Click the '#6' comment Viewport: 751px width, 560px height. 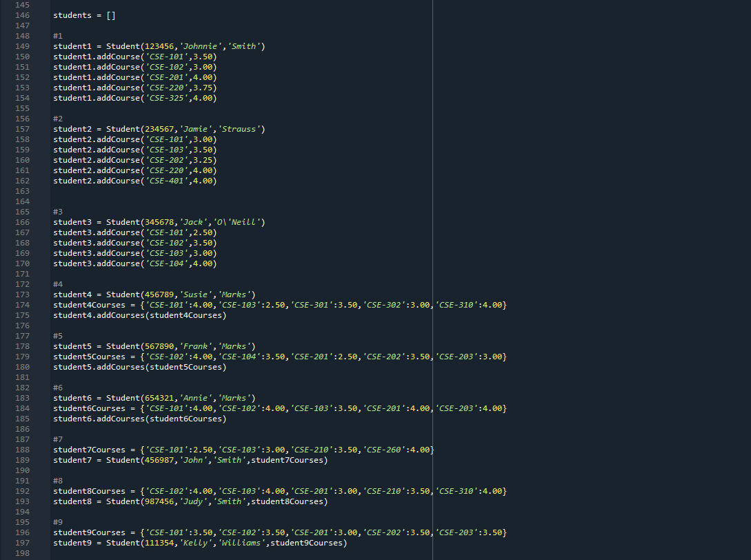pyautogui.click(x=58, y=388)
